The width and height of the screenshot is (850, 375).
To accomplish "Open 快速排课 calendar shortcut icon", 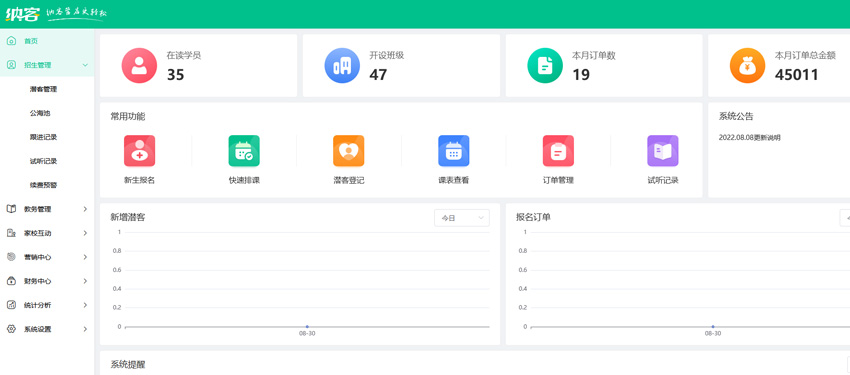I will [244, 151].
